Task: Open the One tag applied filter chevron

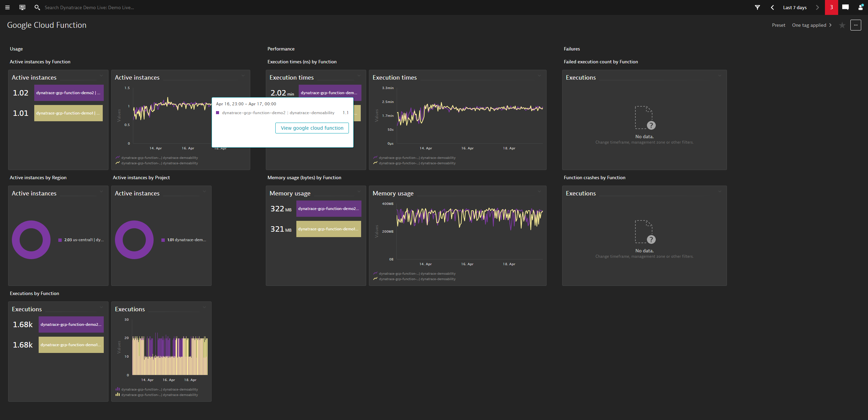Action: click(831, 25)
